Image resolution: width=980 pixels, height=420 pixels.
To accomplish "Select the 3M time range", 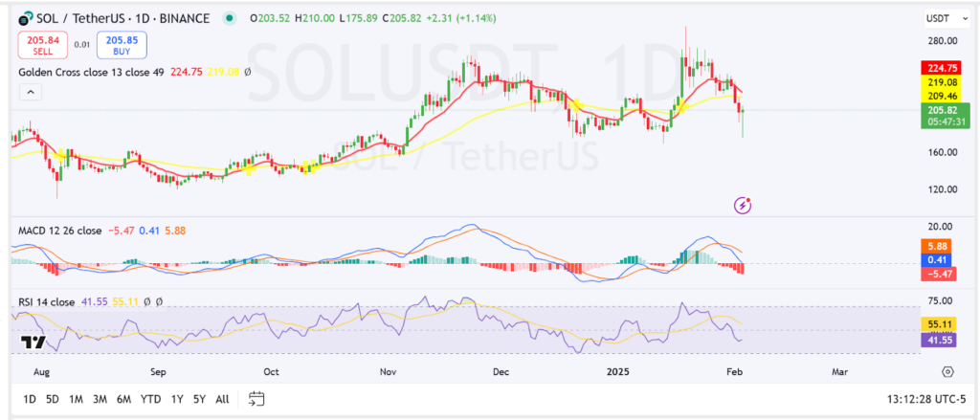I will pos(100,399).
